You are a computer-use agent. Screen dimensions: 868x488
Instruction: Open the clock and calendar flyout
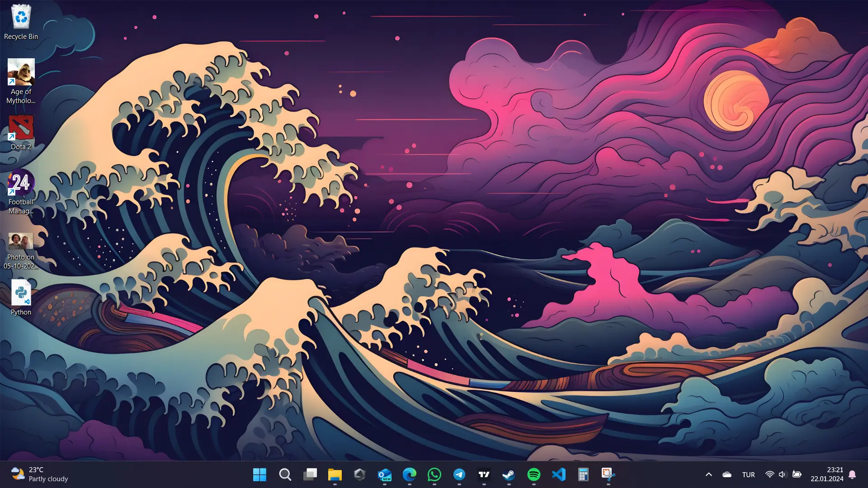pyautogui.click(x=827, y=474)
